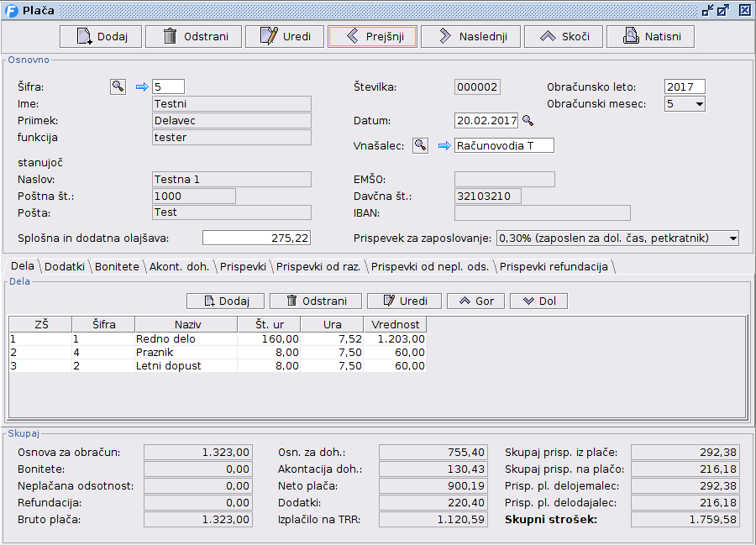Switch to the Dodatki tab
756x545 pixels.
65,266
